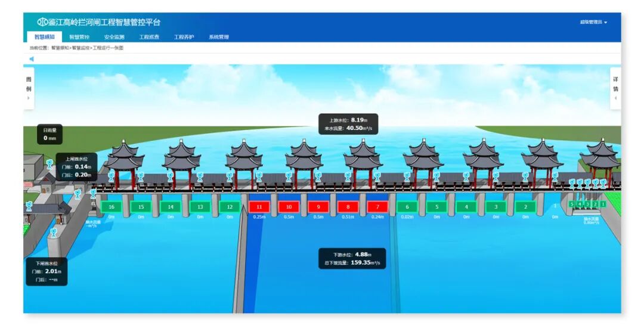Screen dimensions: 644x325
Task: Select large green gate 5 on the dam
Action: [436, 207]
